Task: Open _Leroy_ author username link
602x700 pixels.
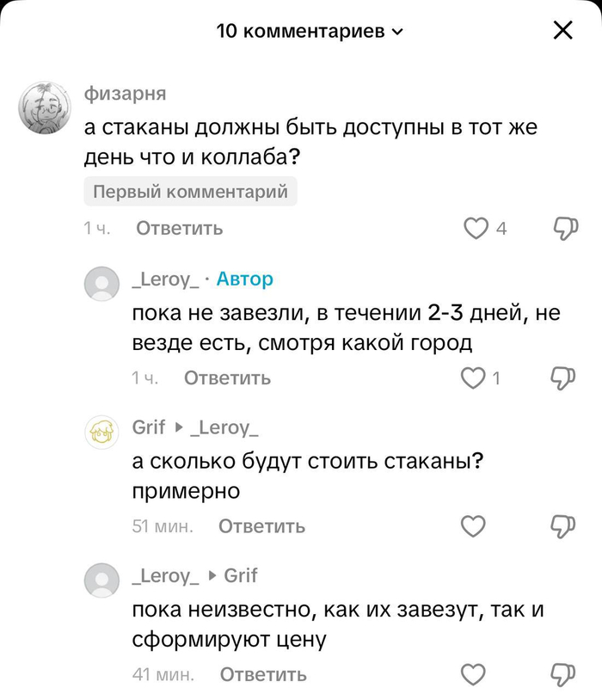Action: [166, 279]
